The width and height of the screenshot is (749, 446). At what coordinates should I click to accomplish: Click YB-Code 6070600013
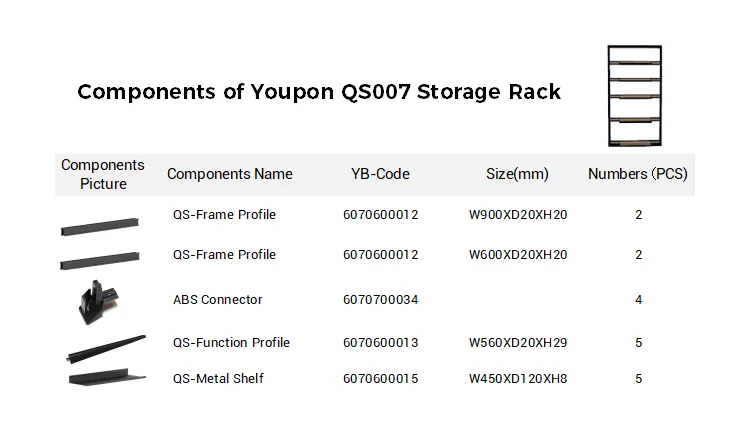tap(380, 343)
